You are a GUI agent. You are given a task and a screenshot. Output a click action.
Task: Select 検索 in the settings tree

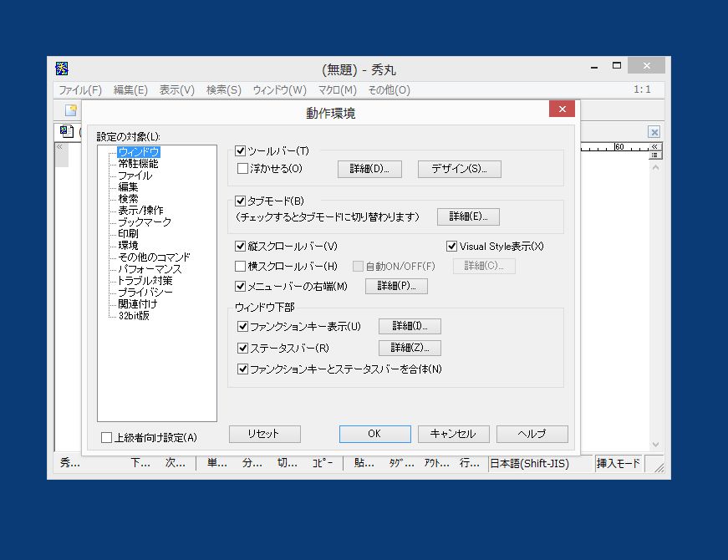(x=128, y=199)
